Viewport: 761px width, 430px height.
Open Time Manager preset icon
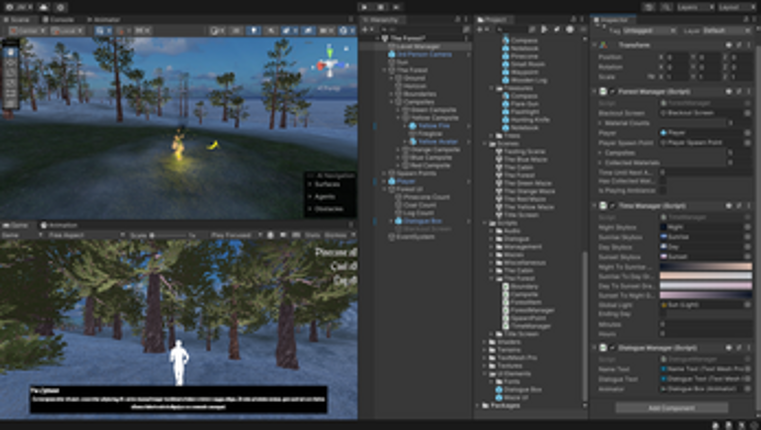739,206
